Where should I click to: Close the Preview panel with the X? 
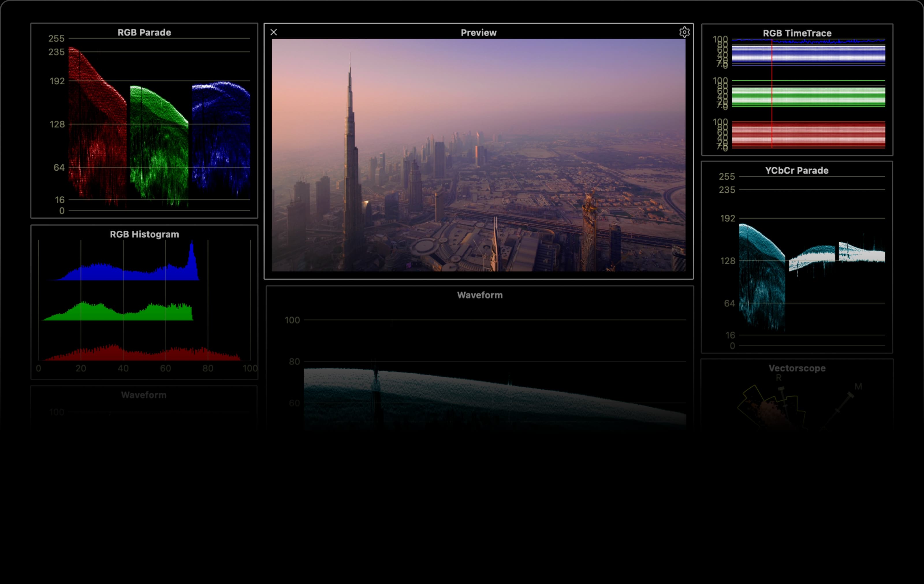[x=274, y=32]
